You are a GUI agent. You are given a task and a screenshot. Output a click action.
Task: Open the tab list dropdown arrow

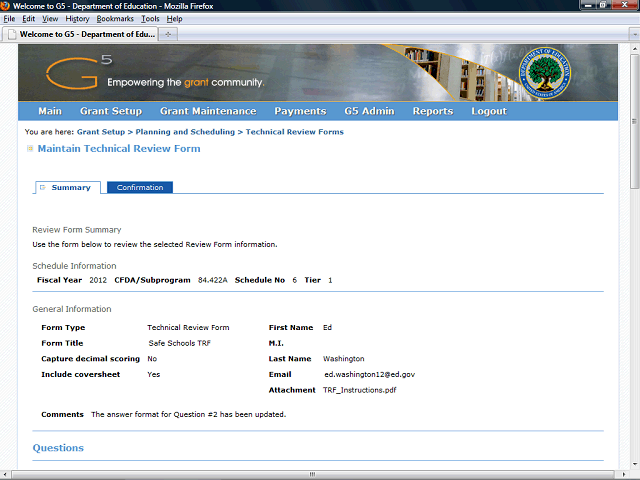(634, 34)
